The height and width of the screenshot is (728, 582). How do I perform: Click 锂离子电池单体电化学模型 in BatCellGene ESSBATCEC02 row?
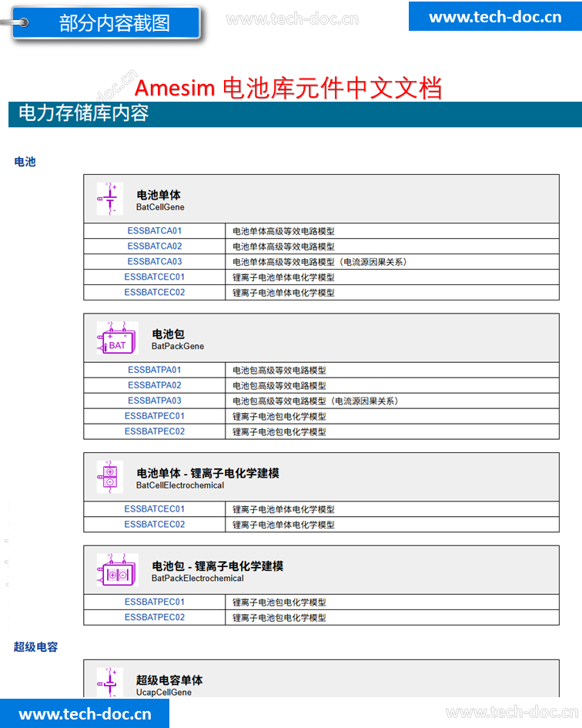click(283, 293)
